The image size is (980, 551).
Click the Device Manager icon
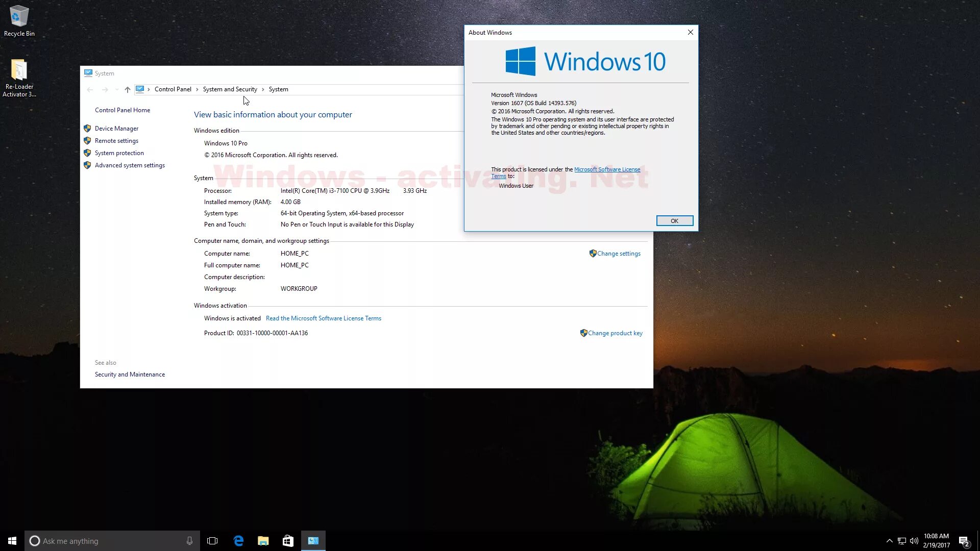tap(87, 128)
